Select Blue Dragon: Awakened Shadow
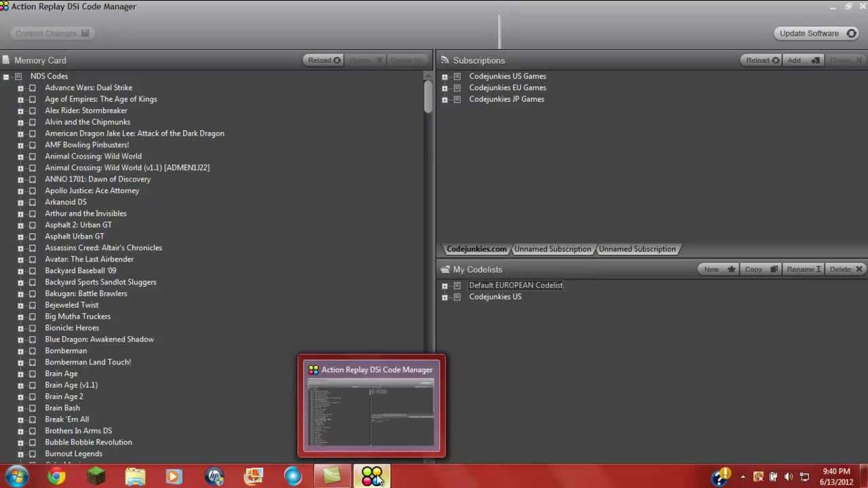868x488 pixels. coord(99,340)
